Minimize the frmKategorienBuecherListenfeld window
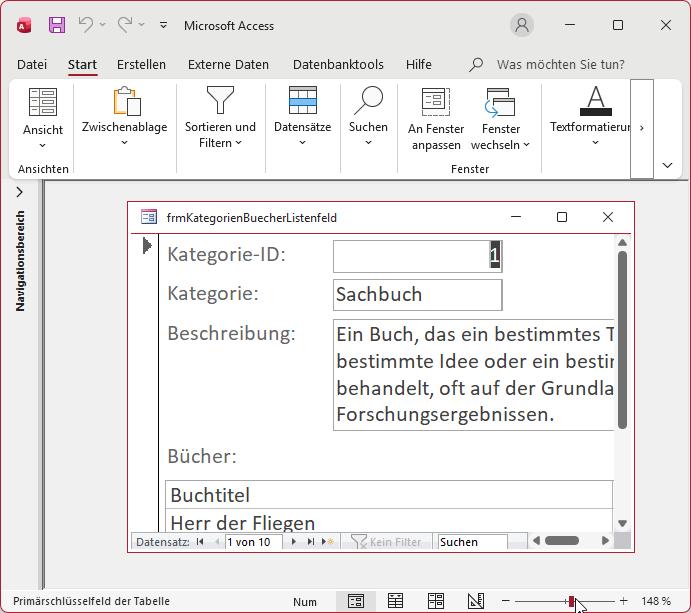Image resolution: width=691 pixels, height=613 pixels. (x=516, y=217)
